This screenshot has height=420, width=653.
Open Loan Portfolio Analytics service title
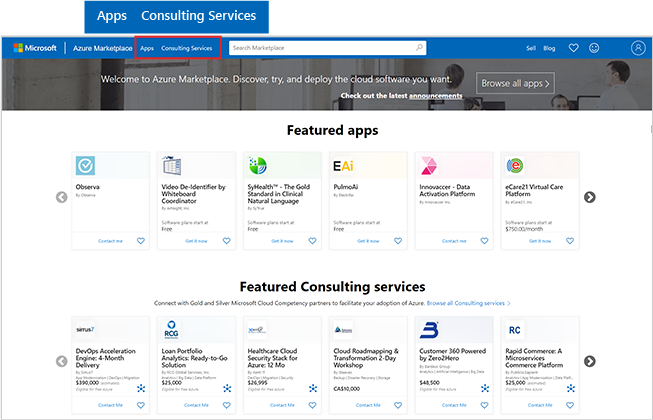pos(194,358)
